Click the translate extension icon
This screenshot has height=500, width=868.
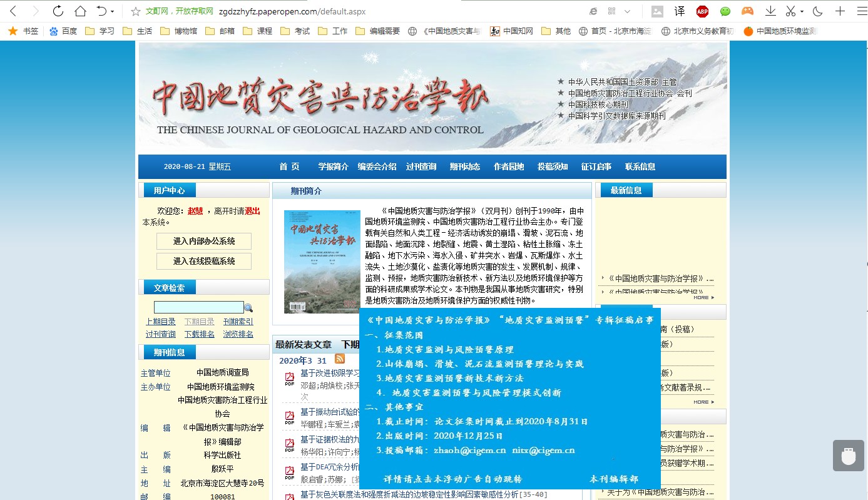[x=679, y=11]
